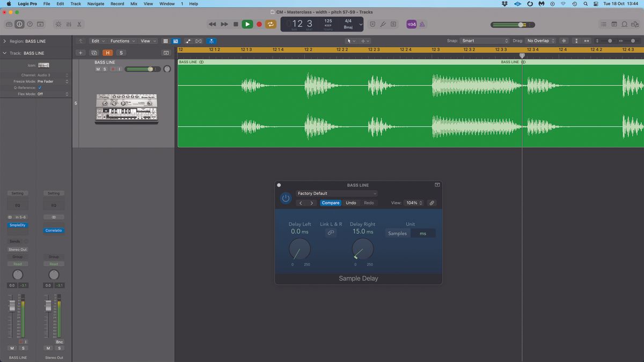The height and width of the screenshot is (362, 644).
Task: Open the Library panel icon
Action: pyautogui.click(x=9, y=24)
